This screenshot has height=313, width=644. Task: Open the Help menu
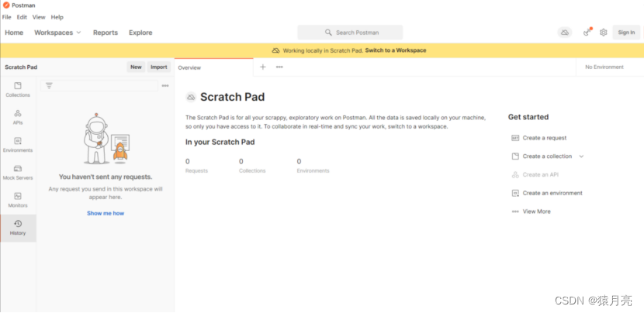(x=57, y=17)
